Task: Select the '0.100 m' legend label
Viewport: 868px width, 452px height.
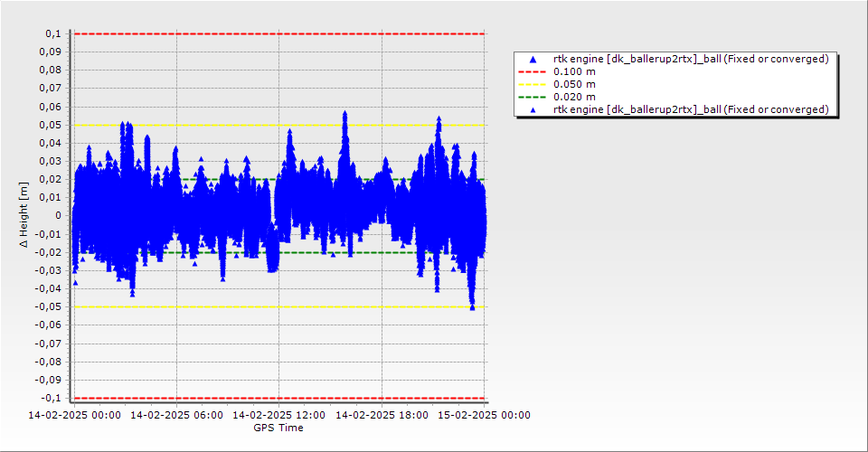Action: 575,71
